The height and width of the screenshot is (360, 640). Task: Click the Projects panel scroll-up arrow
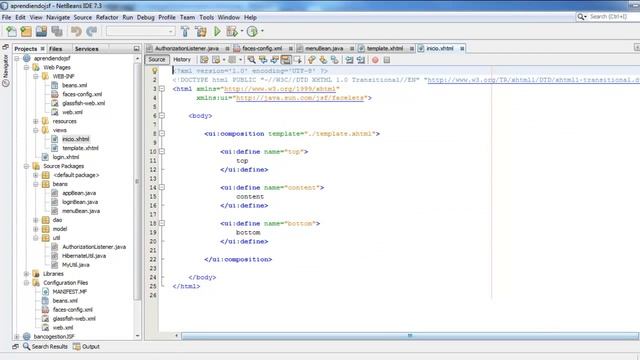pyautogui.click(x=137, y=58)
